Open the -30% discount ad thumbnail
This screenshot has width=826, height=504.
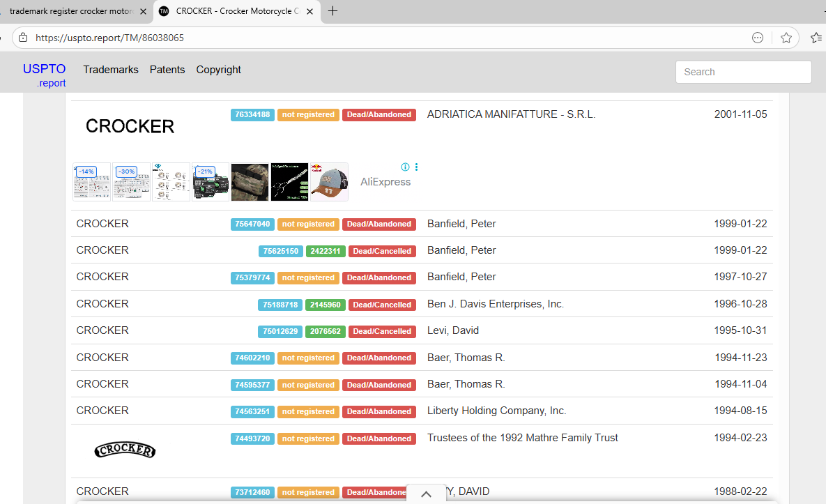coord(131,182)
